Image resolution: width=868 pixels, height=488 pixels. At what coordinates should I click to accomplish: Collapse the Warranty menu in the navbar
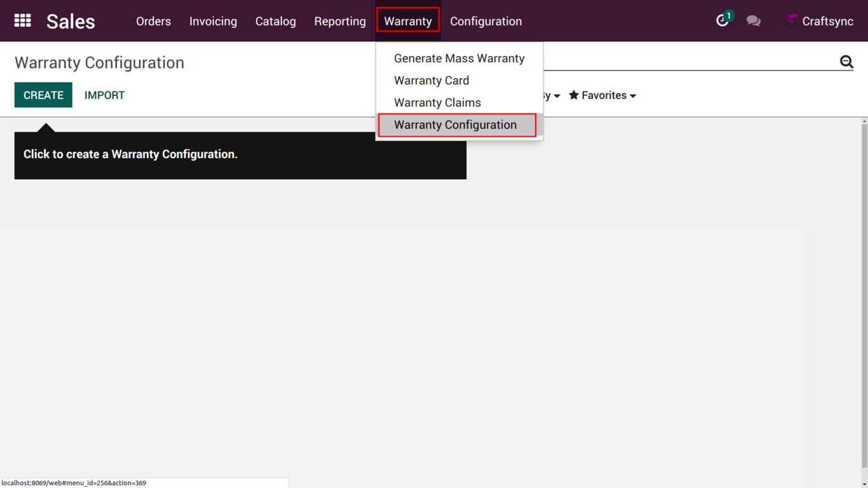tap(407, 21)
